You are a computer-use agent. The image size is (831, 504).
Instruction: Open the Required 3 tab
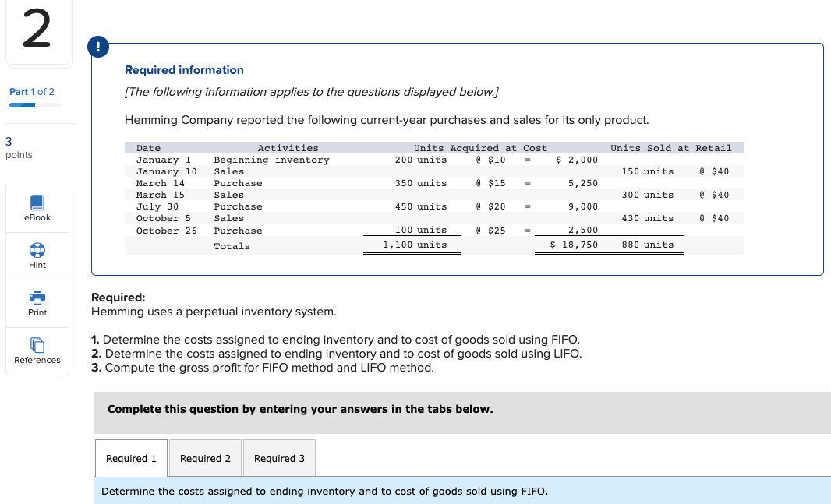(279, 457)
